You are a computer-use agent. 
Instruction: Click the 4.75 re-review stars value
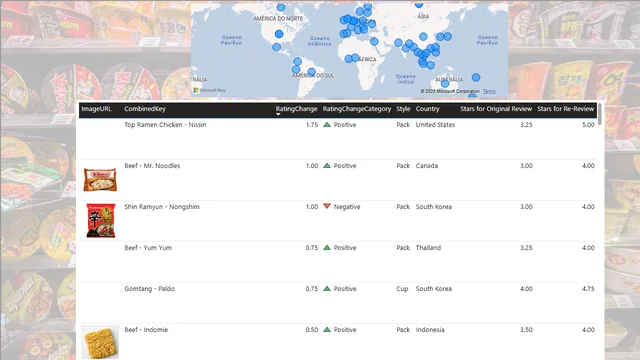[x=588, y=289]
